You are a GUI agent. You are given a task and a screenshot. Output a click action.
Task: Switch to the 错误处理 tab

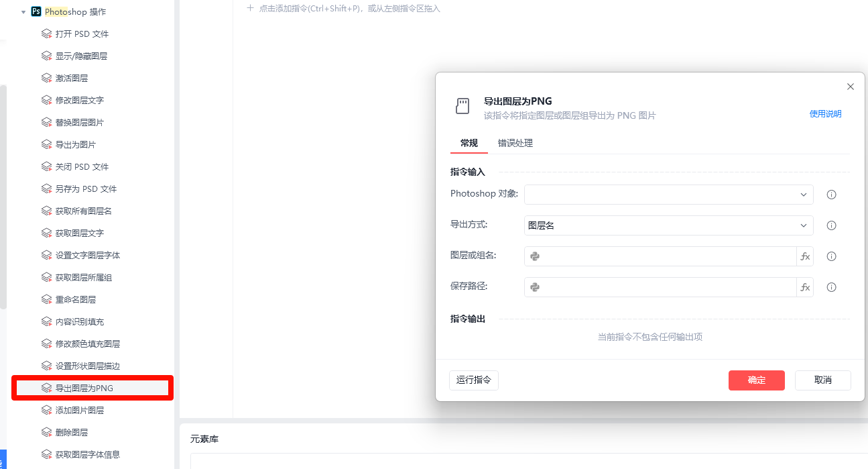click(515, 143)
